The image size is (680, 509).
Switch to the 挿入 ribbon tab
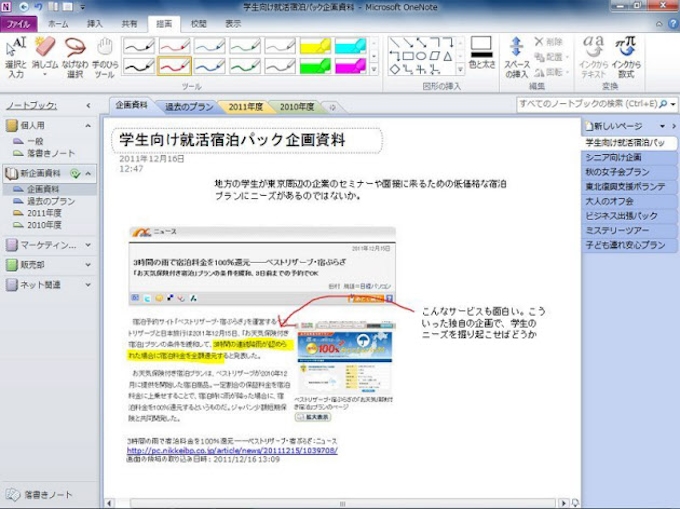95,22
